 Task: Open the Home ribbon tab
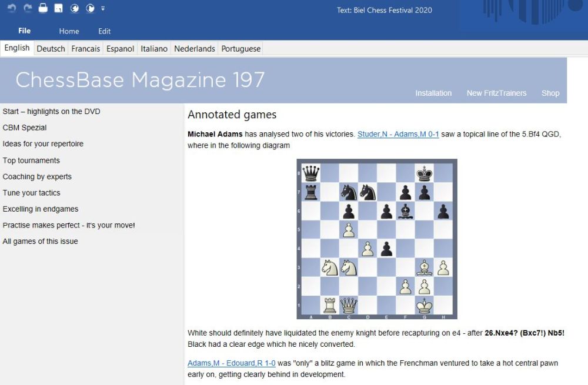69,31
